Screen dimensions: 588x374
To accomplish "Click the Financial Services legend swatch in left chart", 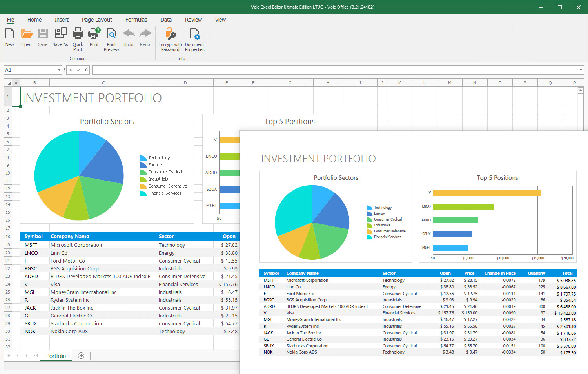I will (x=143, y=193).
